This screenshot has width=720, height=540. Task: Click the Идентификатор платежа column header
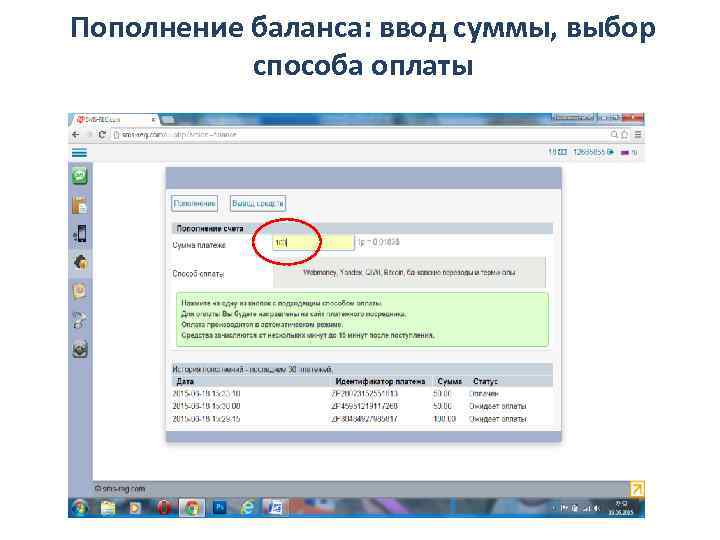(x=380, y=381)
